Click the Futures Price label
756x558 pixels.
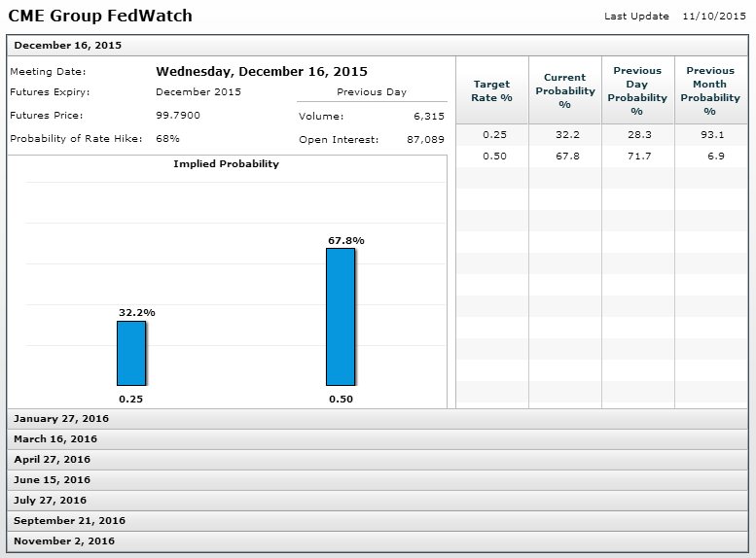pos(47,115)
